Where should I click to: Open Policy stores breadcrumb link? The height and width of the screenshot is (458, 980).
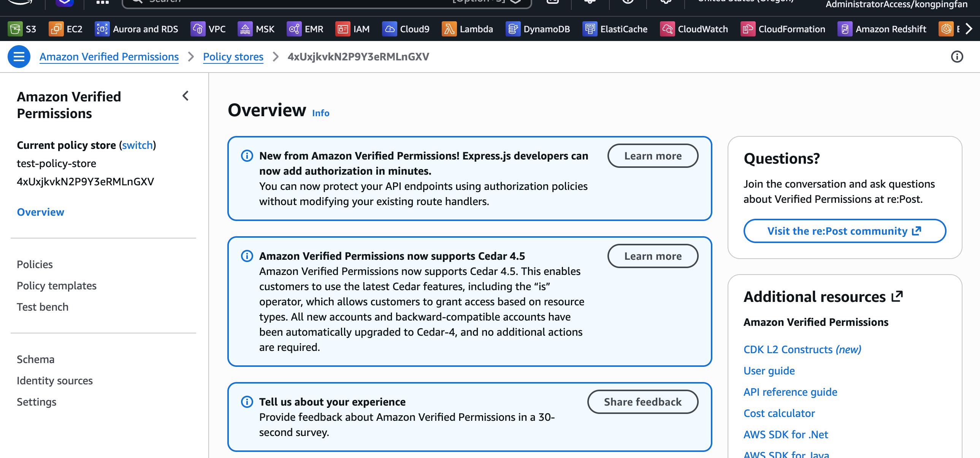click(x=233, y=57)
